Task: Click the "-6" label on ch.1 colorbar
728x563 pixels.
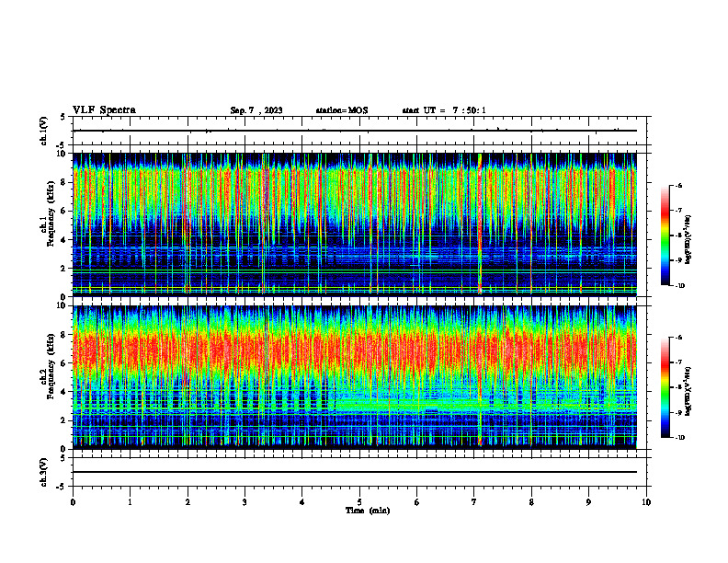Action: (x=678, y=186)
